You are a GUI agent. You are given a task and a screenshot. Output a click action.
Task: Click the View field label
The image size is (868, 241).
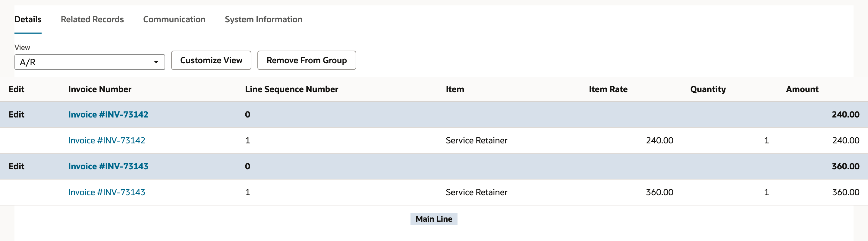point(22,48)
